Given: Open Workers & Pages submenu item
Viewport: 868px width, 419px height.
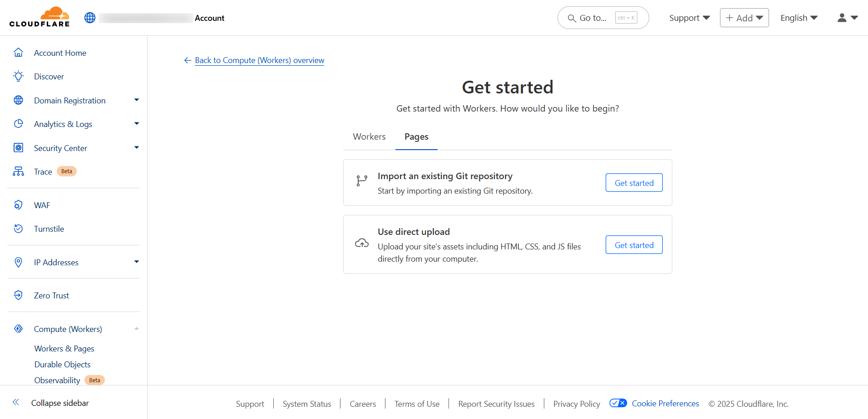Looking at the screenshot, I should [x=64, y=349].
